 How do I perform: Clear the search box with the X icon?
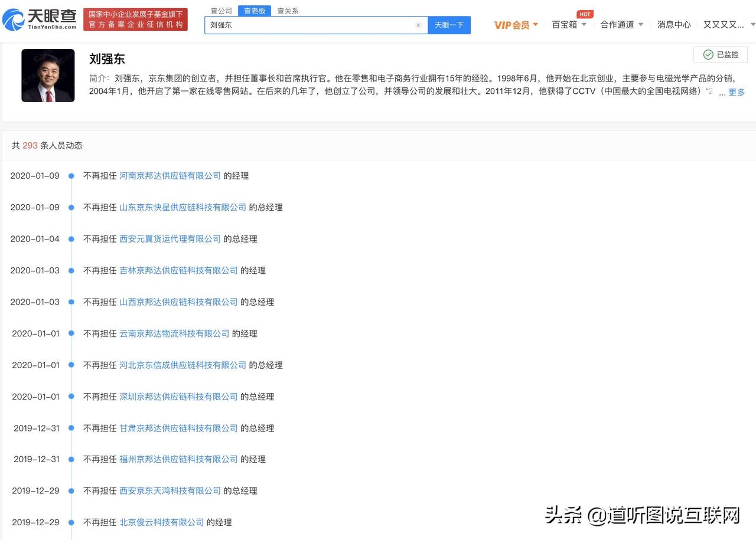tap(418, 25)
